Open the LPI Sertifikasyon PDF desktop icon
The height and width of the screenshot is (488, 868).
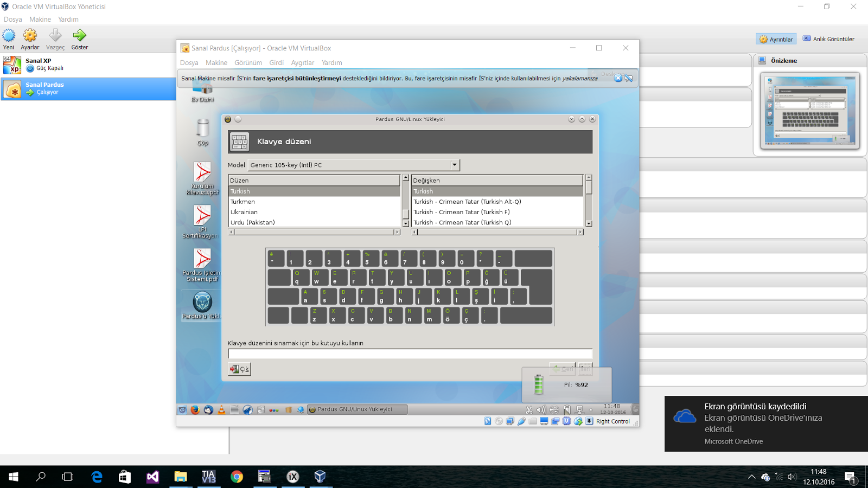202,222
